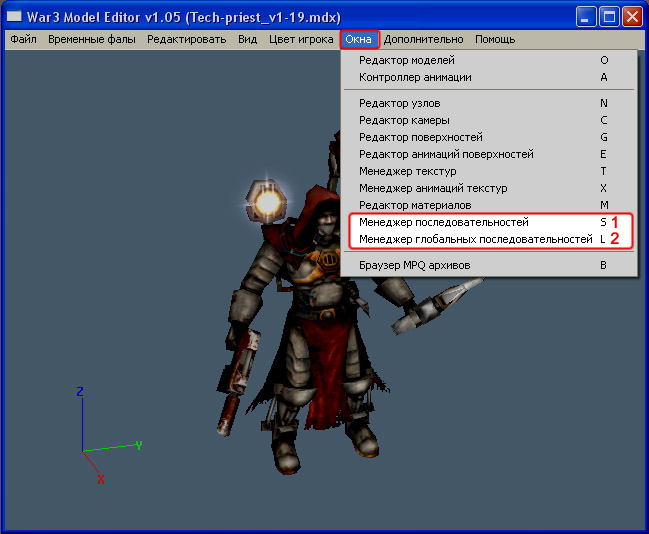Screen dimensions: 649x534
Task: Open Менеджер текстур from menu
Action: click(x=489, y=171)
